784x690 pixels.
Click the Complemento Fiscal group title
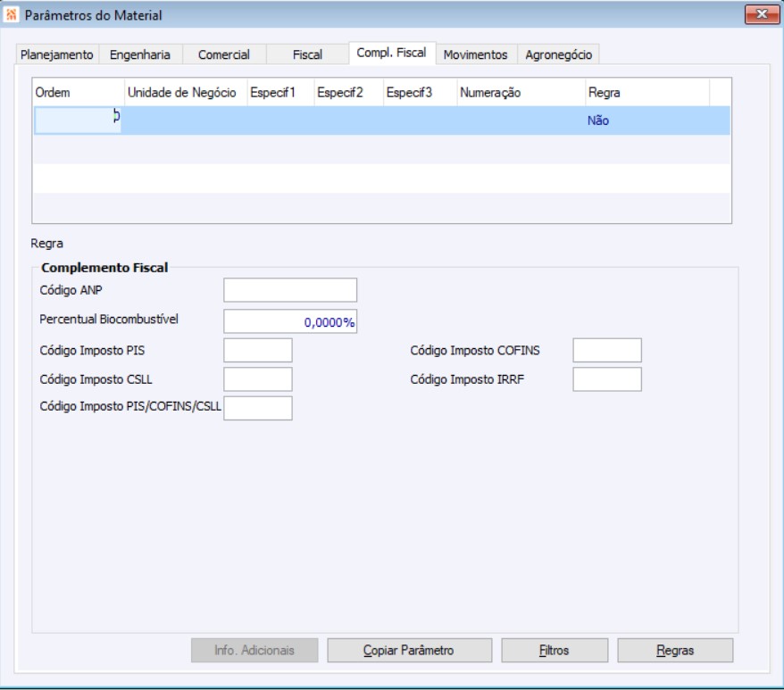coord(104,268)
